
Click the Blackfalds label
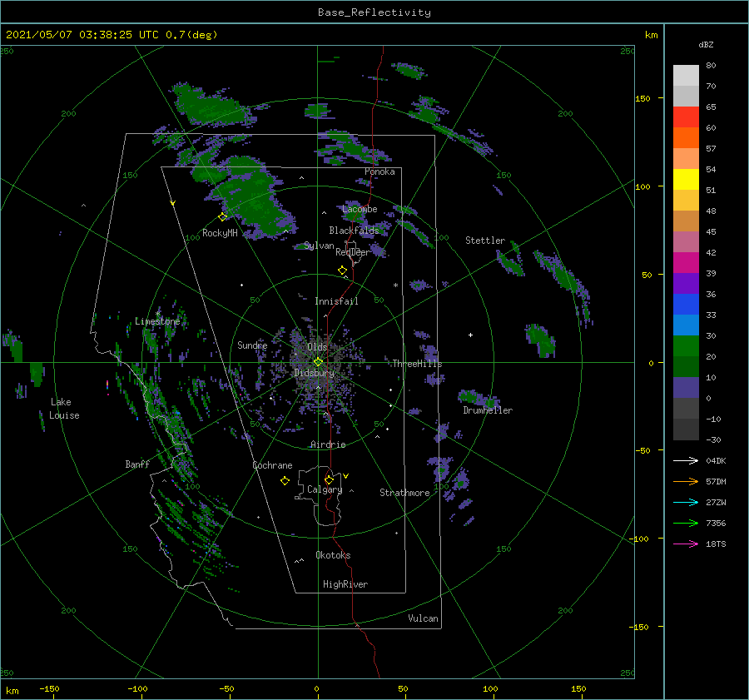354,231
